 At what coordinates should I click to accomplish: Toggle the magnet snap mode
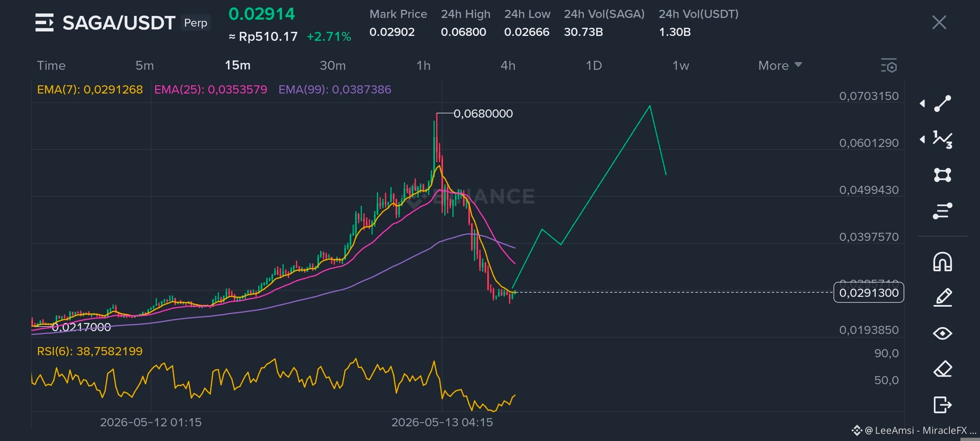click(942, 262)
